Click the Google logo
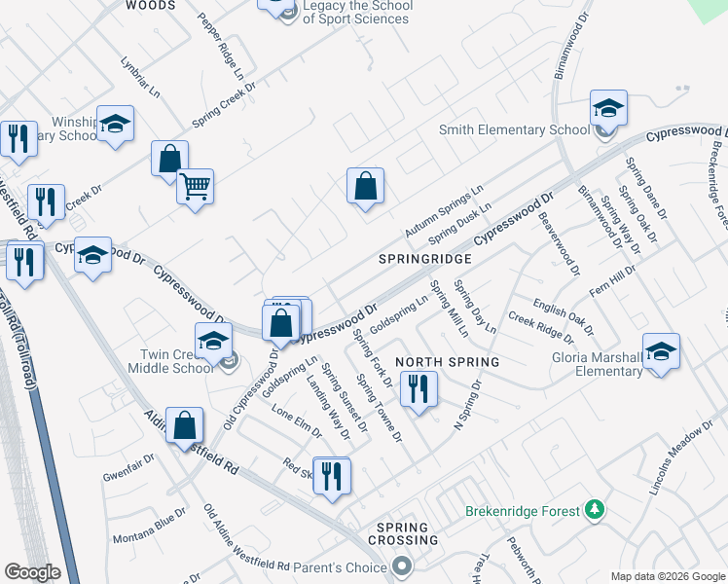The width and height of the screenshot is (728, 584). click(x=32, y=572)
